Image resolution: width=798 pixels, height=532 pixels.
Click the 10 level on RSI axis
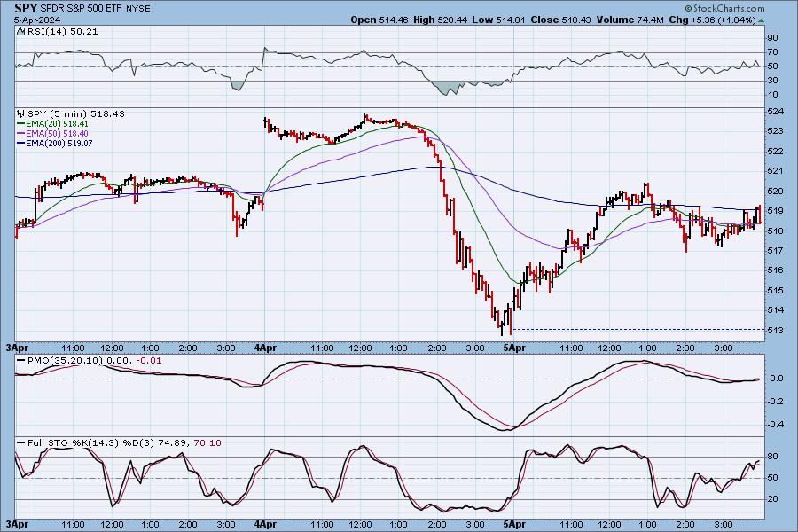tap(772, 95)
